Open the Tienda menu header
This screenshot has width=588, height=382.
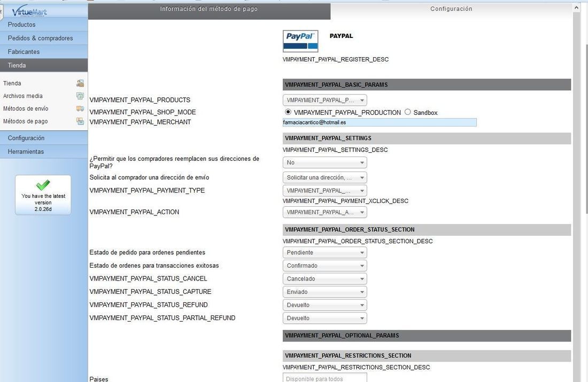click(44, 65)
